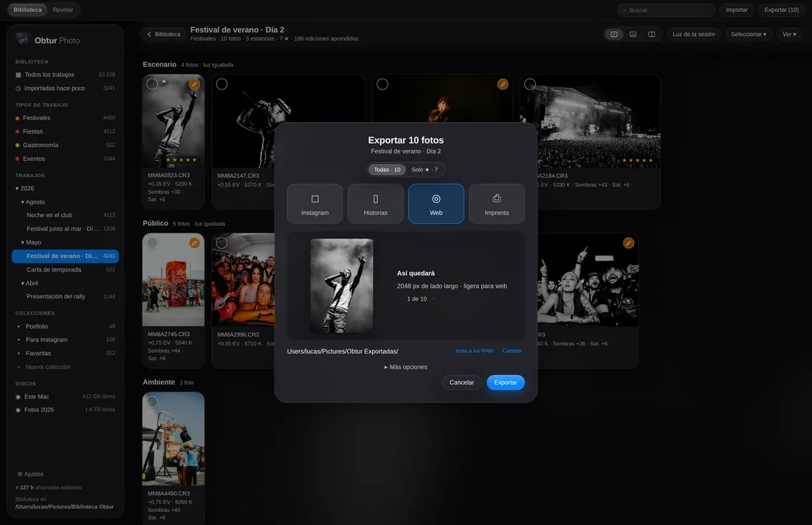Image resolution: width=812 pixels, height=525 pixels.
Task: Click the Buscar search field
Action: coord(667,10)
